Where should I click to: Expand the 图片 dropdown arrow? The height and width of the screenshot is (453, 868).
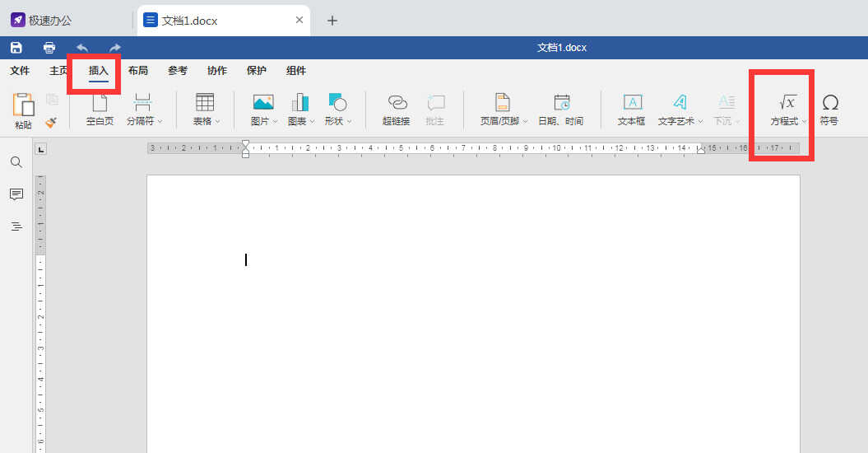(x=275, y=121)
